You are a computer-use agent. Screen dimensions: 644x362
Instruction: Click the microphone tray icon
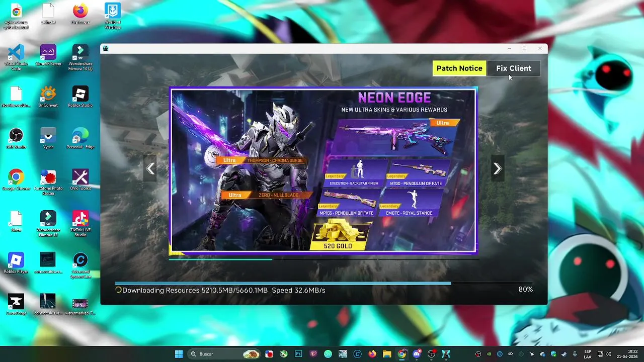575,354
